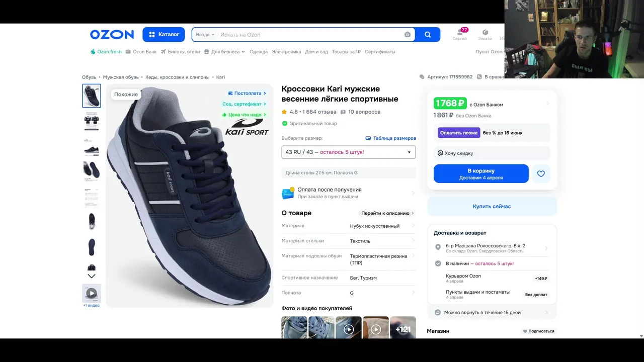Open the Таблица размеров size chart
The image size is (644, 362).
(x=390, y=138)
